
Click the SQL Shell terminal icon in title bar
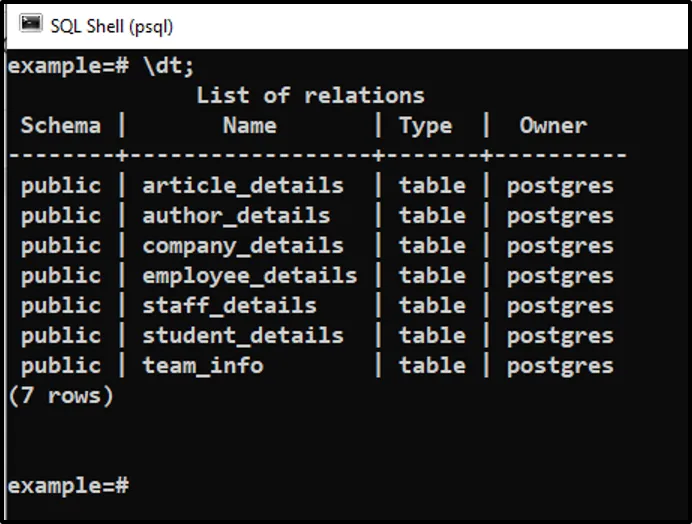(x=31, y=25)
